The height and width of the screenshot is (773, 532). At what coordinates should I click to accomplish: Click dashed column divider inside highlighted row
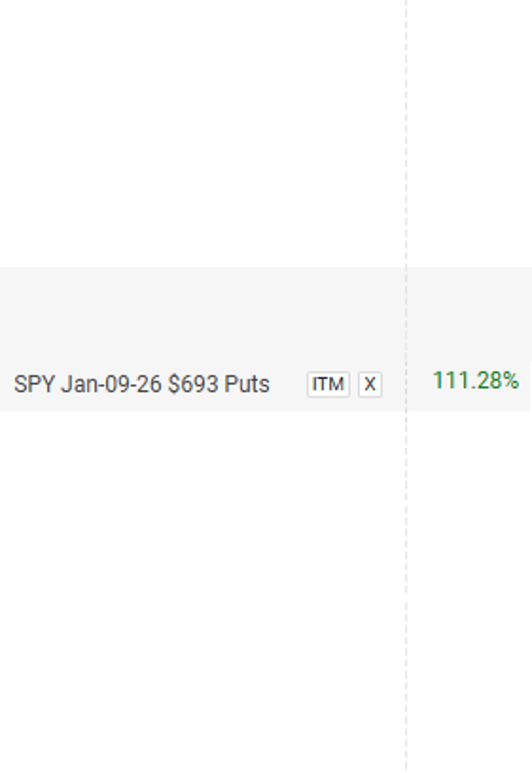[406, 339]
